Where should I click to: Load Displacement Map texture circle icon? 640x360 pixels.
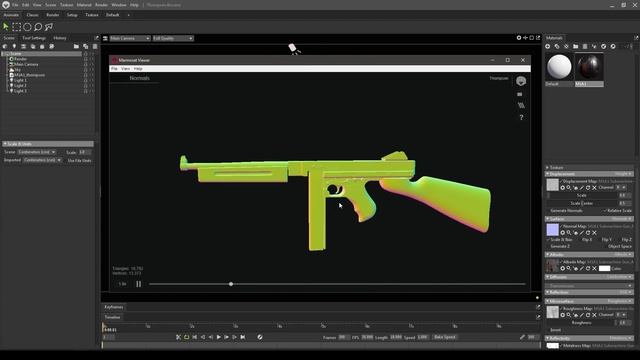pos(562,188)
